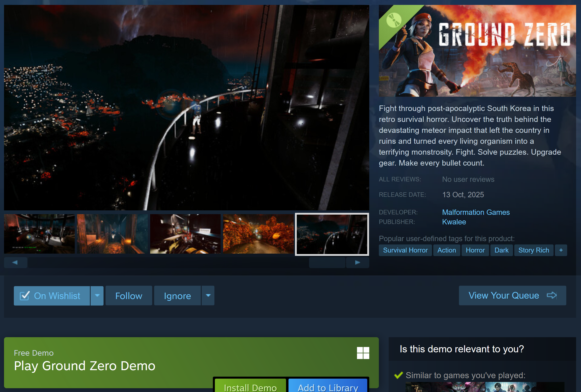Image resolution: width=581 pixels, height=392 pixels.
Task: Select the Survival Horror tag
Action: coord(405,250)
